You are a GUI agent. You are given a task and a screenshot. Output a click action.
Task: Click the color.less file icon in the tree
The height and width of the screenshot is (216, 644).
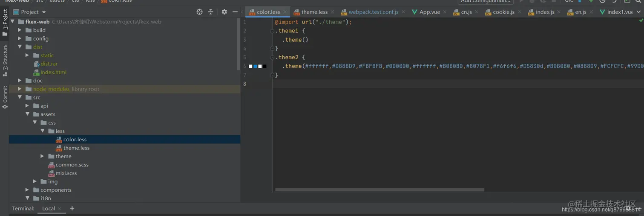coord(59,140)
